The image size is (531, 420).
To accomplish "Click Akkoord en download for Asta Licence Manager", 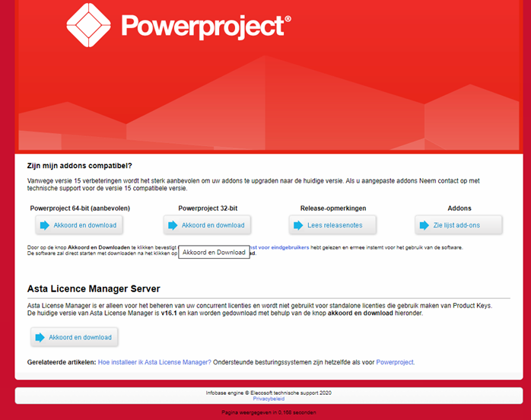I will click(74, 337).
